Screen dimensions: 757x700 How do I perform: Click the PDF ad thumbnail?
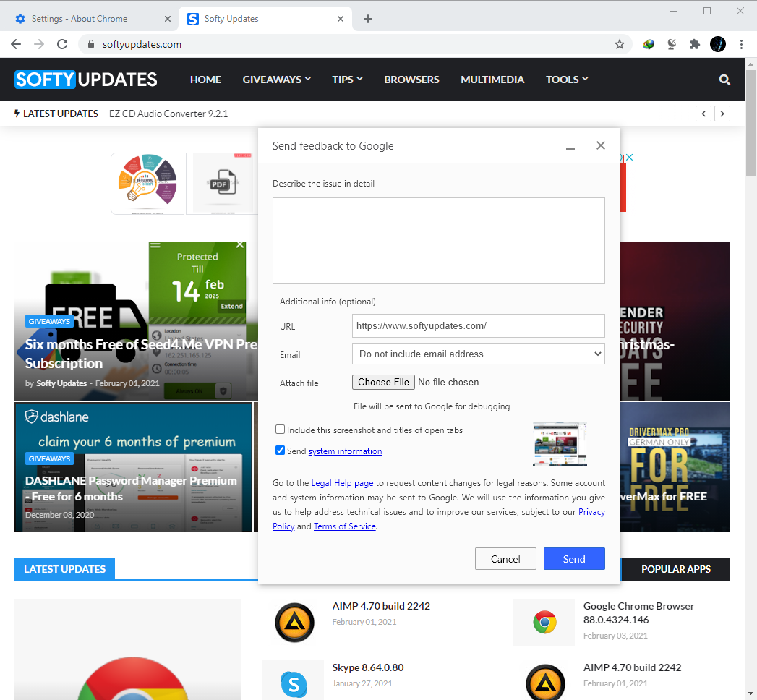coord(222,184)
